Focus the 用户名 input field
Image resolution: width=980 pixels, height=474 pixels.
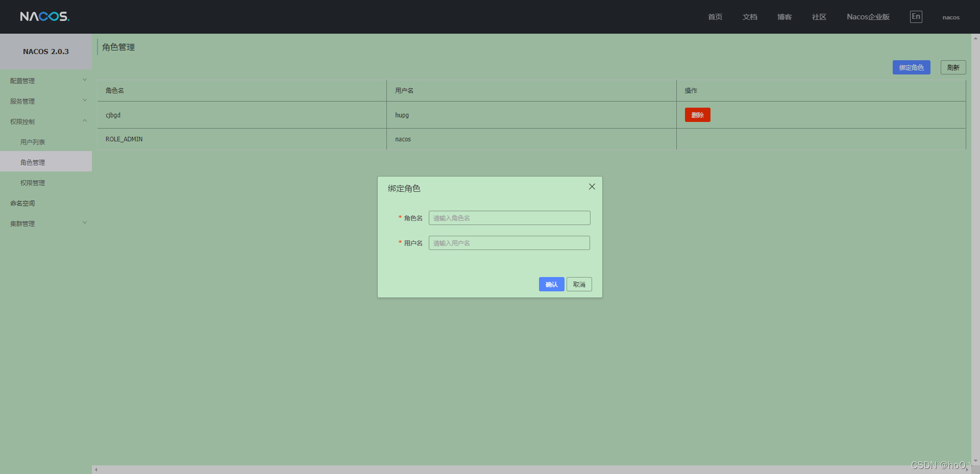click(x=509, y=243)
